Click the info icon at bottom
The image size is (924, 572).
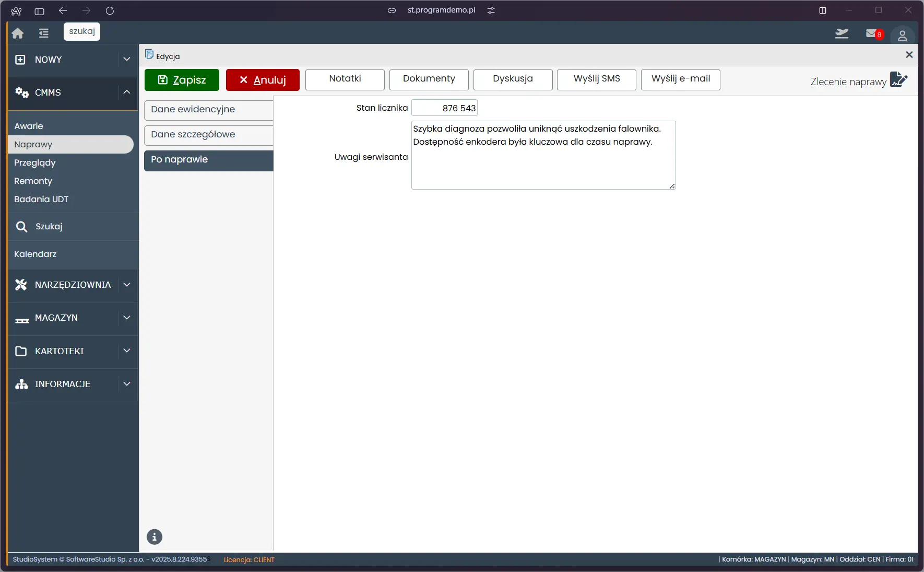155,536
